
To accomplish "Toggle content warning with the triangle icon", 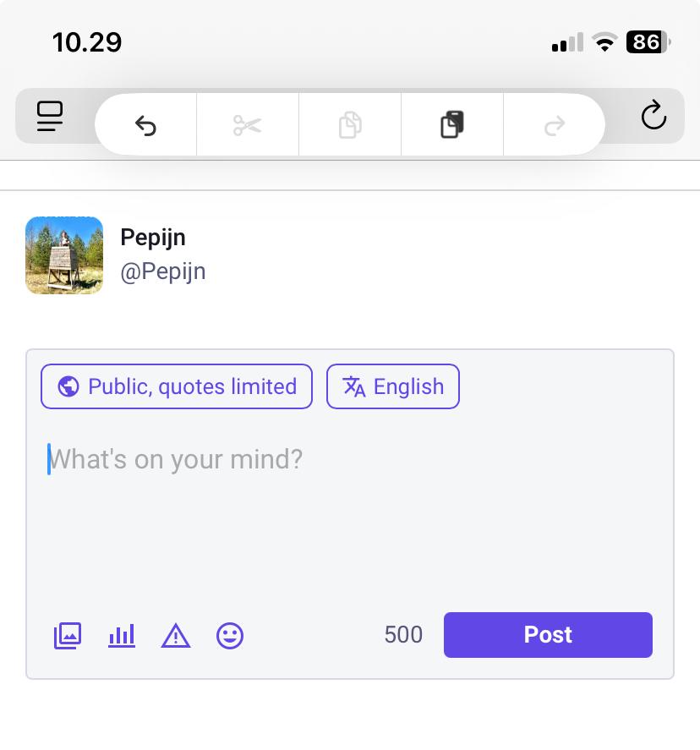I will pos(176,635).
